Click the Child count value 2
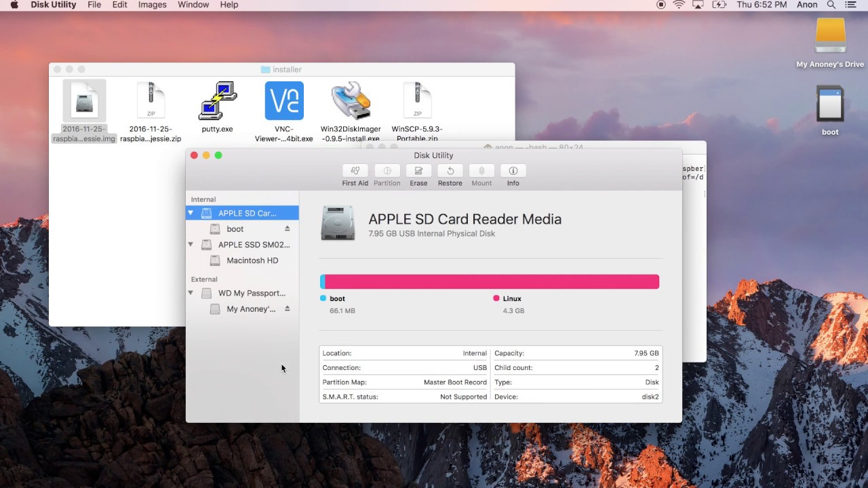This screenshot has height=488, width=868. (656, 368)
